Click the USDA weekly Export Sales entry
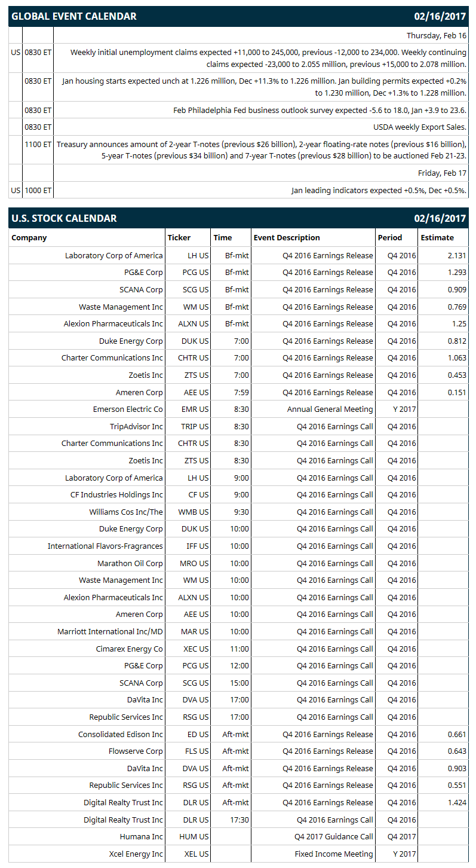Viewport: 476px width, 868px height. (420, 127)
